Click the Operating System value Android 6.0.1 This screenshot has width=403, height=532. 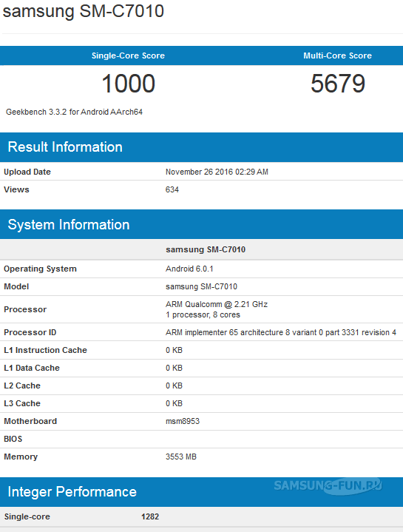coord(189,269)
